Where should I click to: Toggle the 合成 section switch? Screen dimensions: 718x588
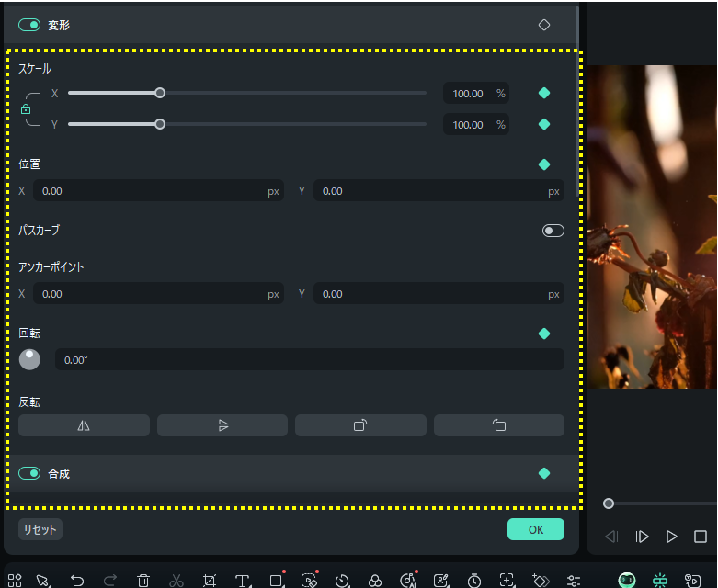(x=29, y=473)
